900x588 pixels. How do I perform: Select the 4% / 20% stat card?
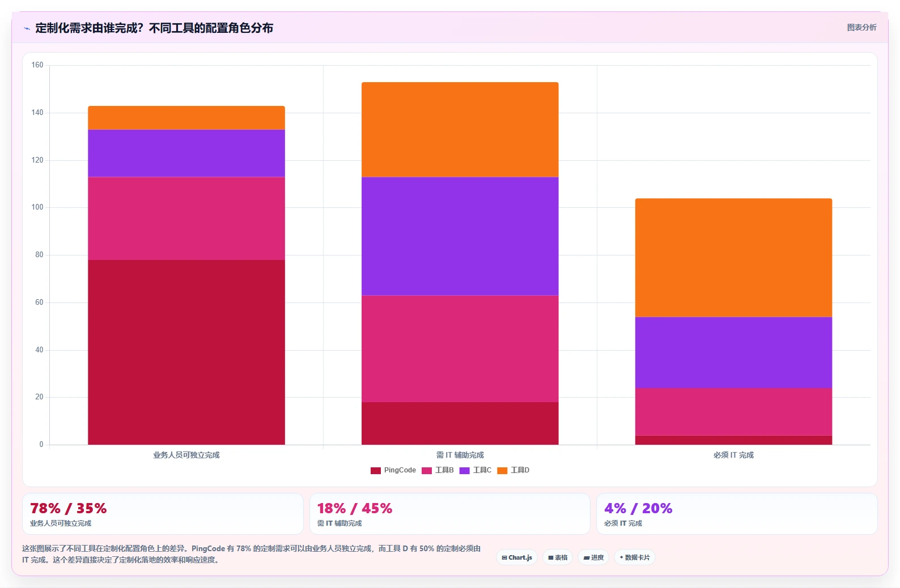pos(737,514)
